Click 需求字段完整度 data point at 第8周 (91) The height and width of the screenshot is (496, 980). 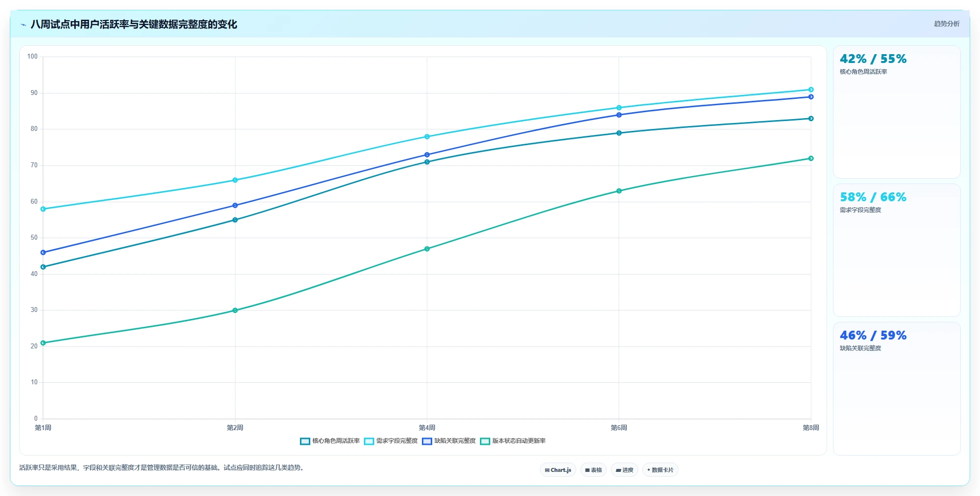point(811,90)
